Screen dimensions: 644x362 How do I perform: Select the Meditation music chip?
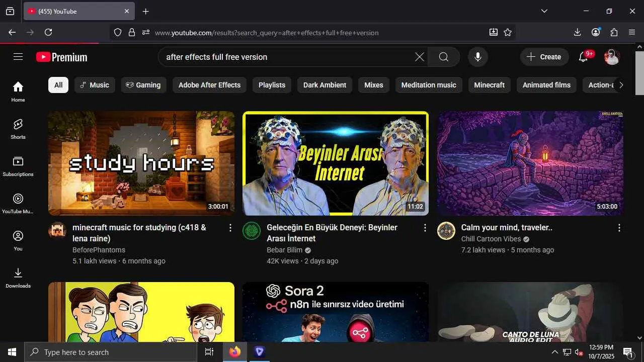point(429,85)
